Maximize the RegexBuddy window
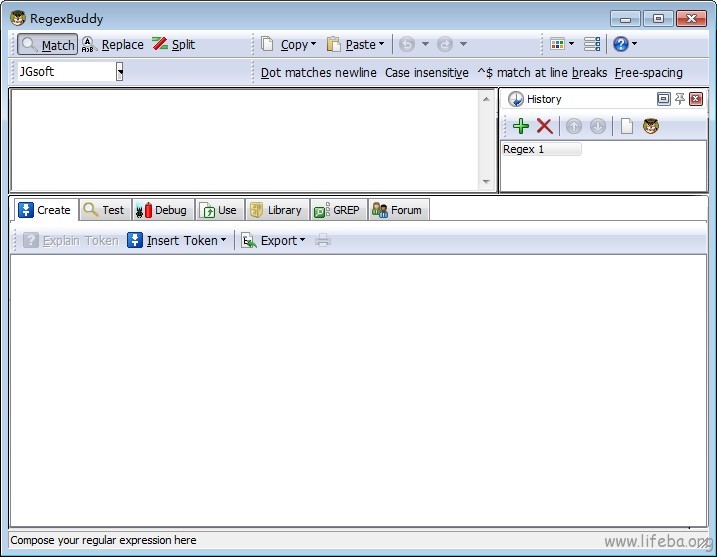This screenshot has width=717, height=557. (658, 19)
